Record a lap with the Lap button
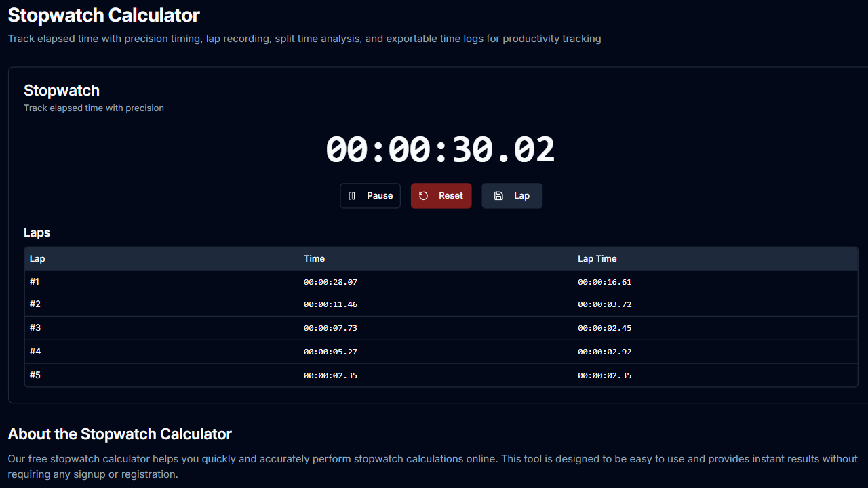 point(512,195)
